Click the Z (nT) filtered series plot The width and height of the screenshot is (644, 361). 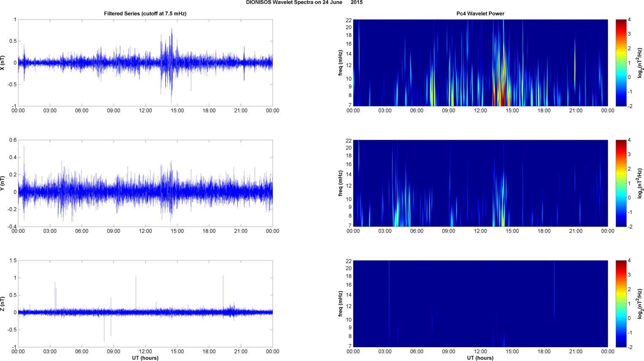point(145,304)
